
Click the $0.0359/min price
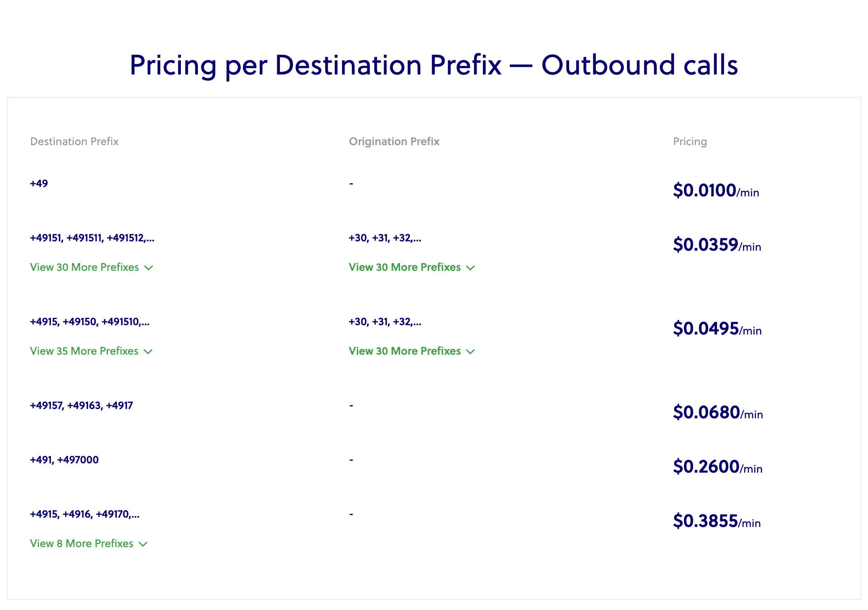point(717,245)
